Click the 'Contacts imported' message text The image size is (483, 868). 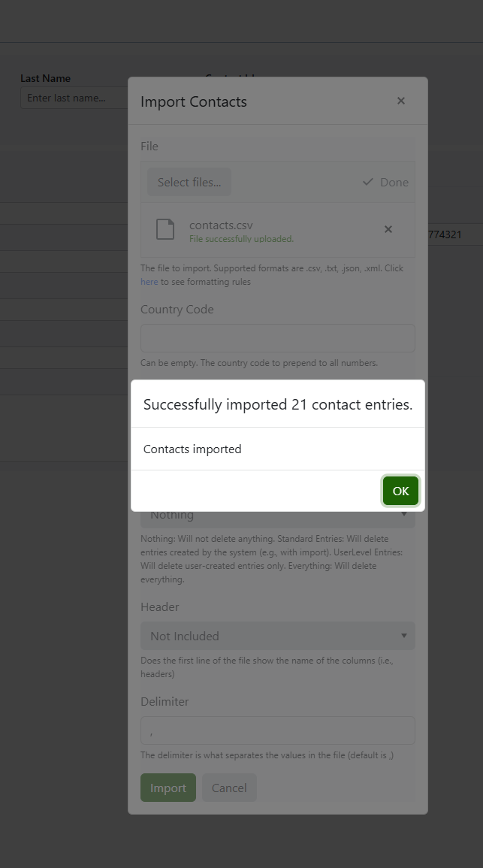tap(192, 449)
